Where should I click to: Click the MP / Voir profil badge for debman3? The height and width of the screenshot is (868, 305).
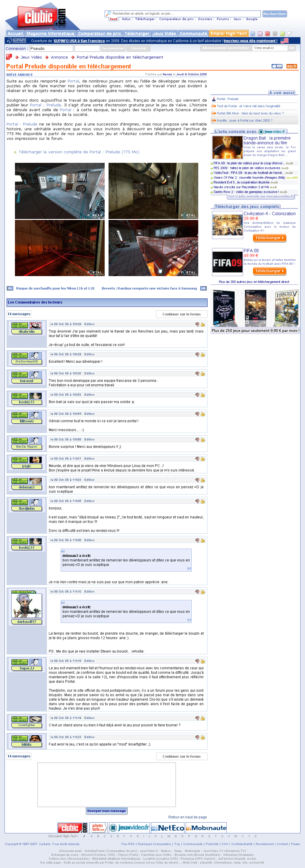click(19, 481)
